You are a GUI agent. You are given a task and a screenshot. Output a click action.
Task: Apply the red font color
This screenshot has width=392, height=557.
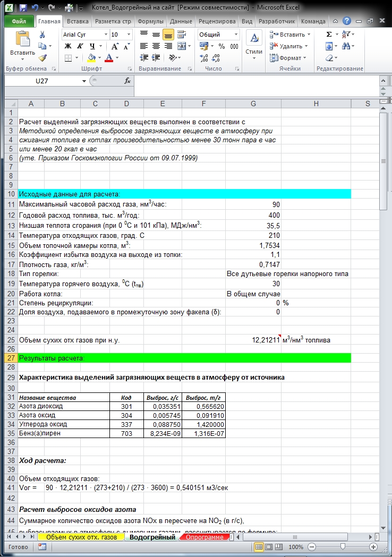(109, 57)
